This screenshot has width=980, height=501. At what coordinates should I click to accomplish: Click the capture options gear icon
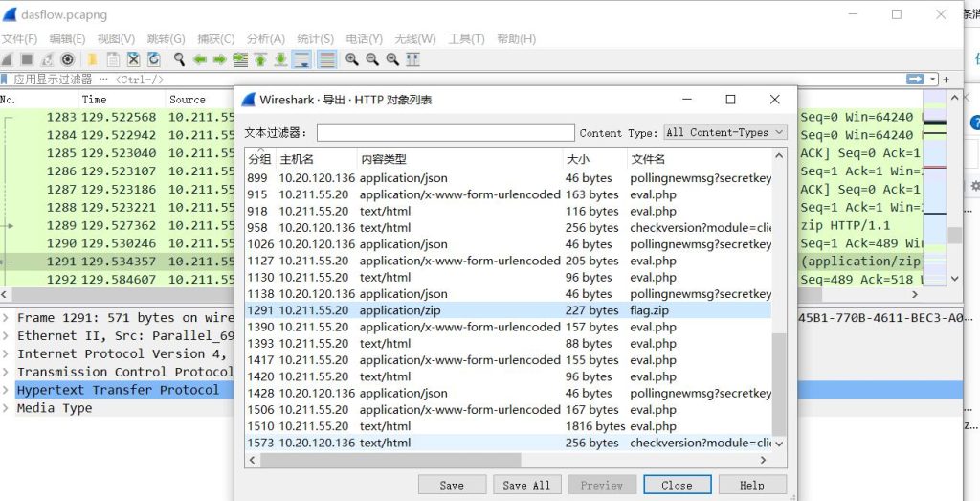[x=67, y=59]
